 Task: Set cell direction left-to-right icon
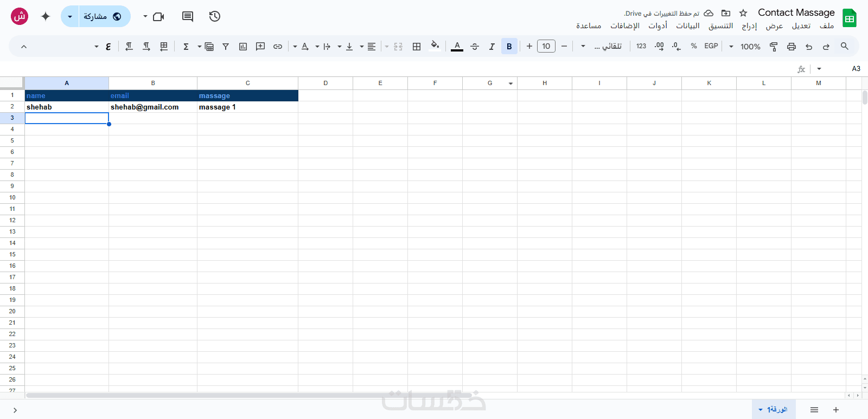(x=146, y=47)
